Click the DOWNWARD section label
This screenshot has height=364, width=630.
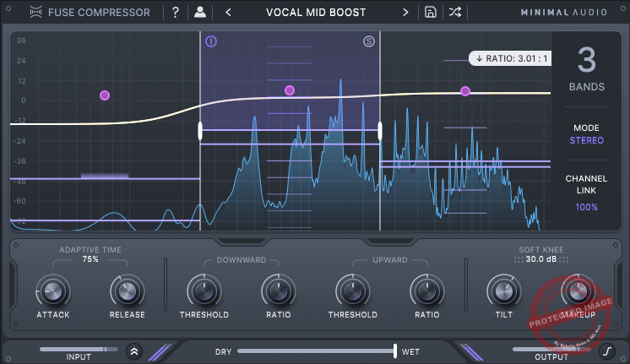[x=242, y=260]
